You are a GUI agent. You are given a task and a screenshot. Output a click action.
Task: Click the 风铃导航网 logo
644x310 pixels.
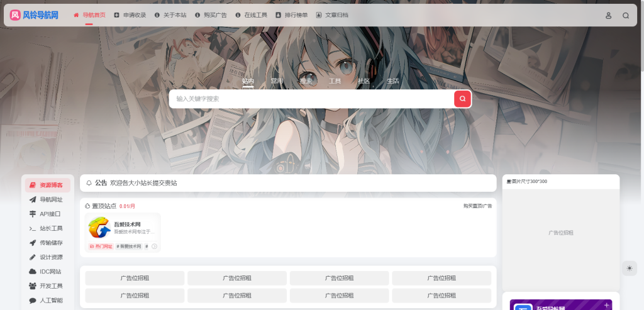click(34, 15)
